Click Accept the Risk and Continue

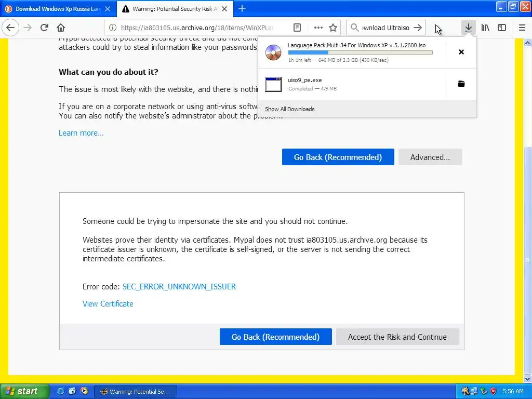[397, 337]
